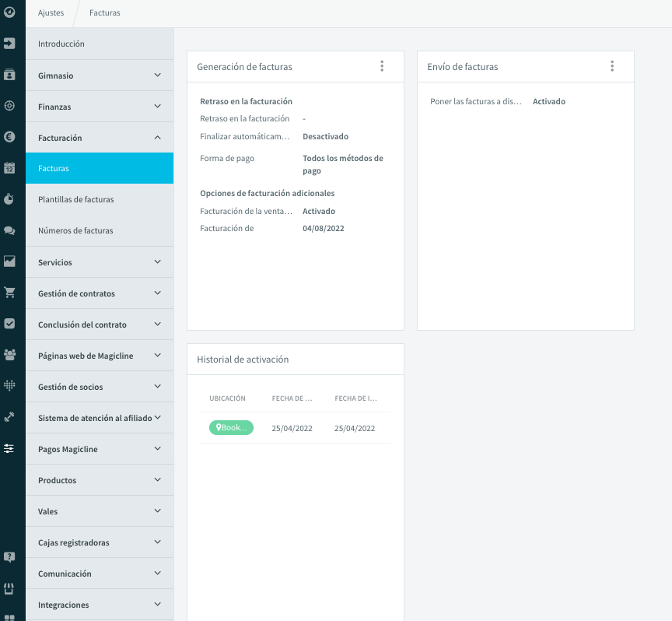Click the check-in arrow icon in sidebar
Viewport: 672px width, 621px height.
tap(9, 44)
